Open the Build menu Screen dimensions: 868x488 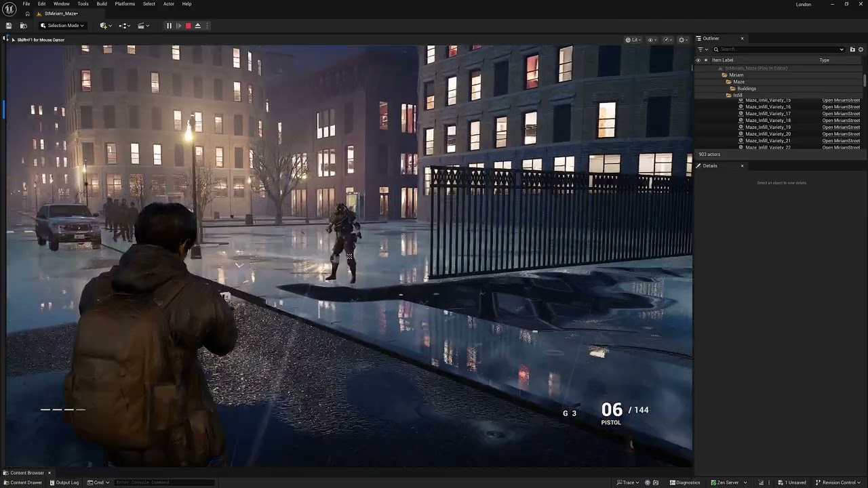pyautogui.click(x=102, y=4)
